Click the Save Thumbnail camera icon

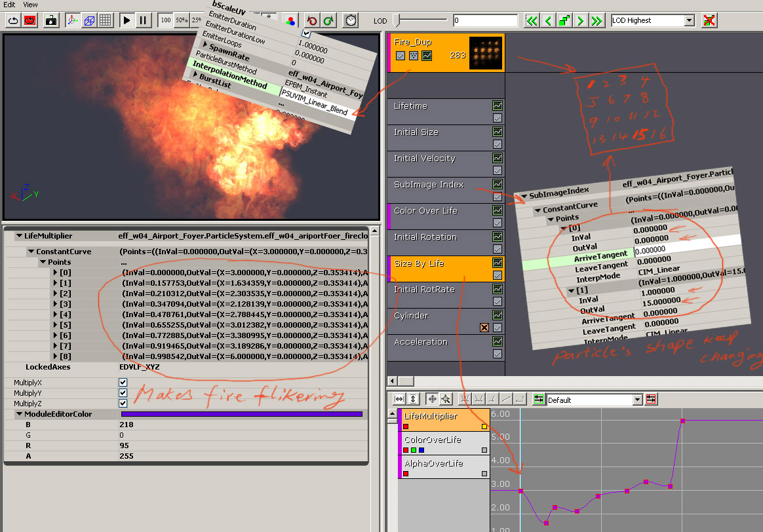click(x=51, y=20)
